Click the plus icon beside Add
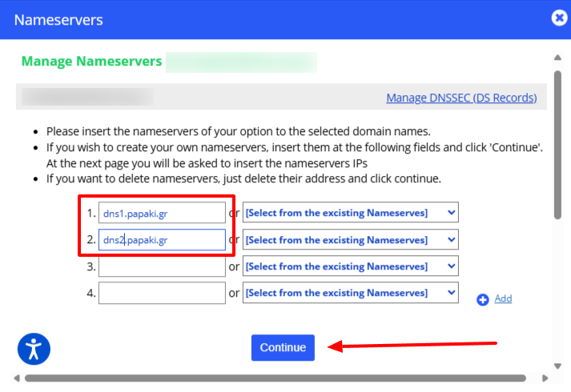 (483, 299)
